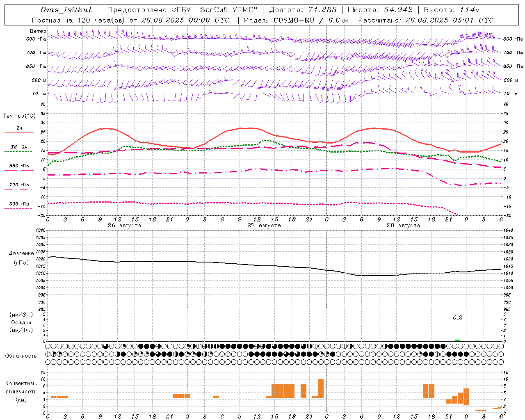Click the (мм/3ч.) precipitation unit label
This screenshot has width=525, height=420.
(21, 315)
